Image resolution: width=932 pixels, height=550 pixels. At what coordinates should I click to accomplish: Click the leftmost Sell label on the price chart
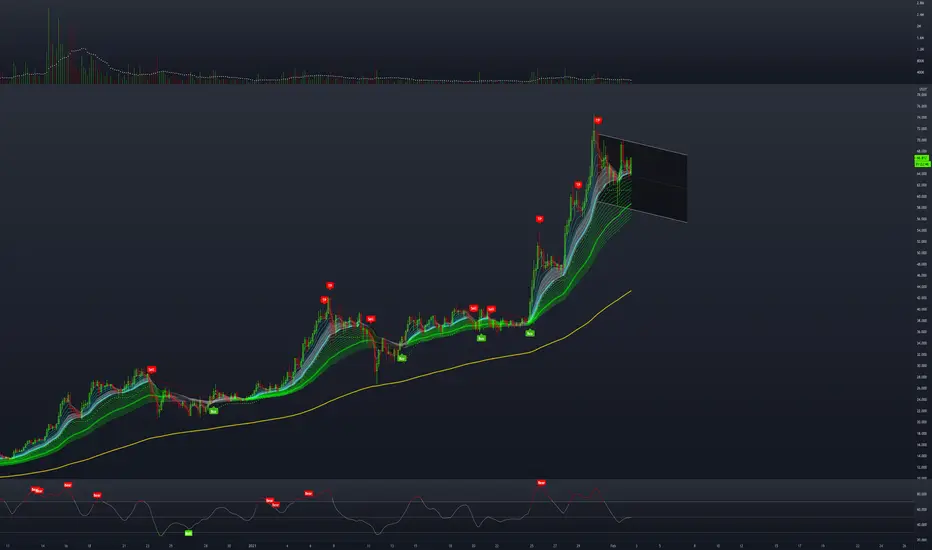coord(152,370)
